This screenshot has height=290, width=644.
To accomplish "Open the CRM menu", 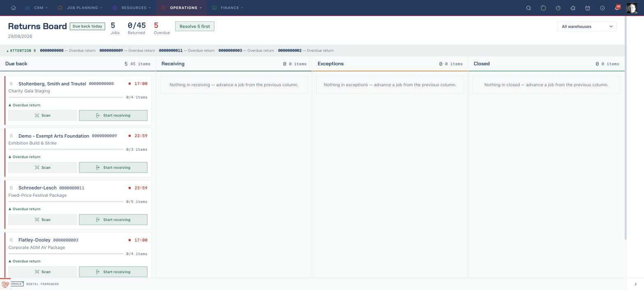I will click(36, 8).
